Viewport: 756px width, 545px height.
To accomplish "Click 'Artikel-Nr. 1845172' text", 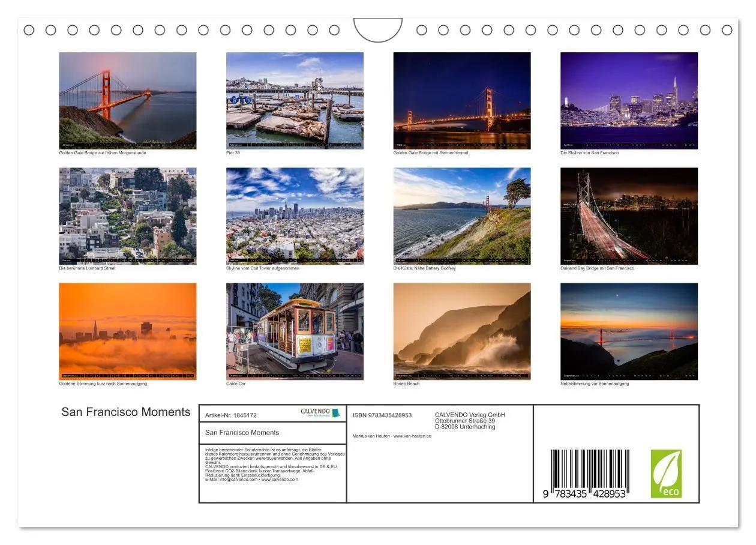I will 231,415.
